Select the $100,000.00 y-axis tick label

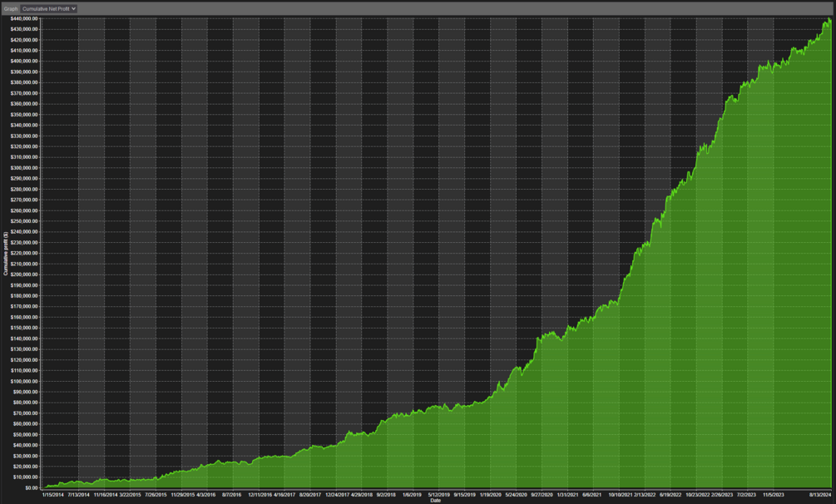[24, 382]
